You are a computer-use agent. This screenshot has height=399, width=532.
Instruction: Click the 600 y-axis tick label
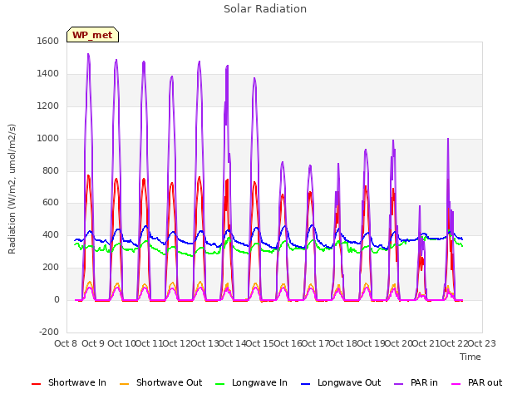[x=51, y=202]
